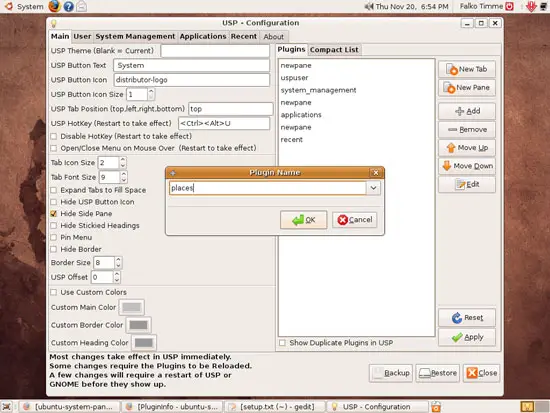The image size is (550, 413).
Task: Decrease the Border Size spinner value
Action: 118,266
